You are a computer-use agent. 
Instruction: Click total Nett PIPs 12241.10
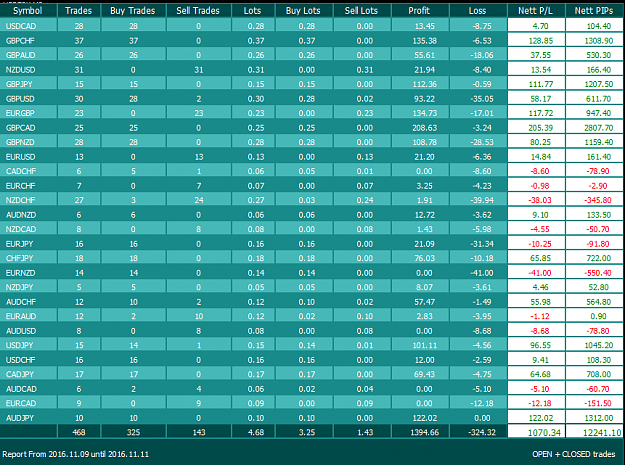click(x=602, y=433)
